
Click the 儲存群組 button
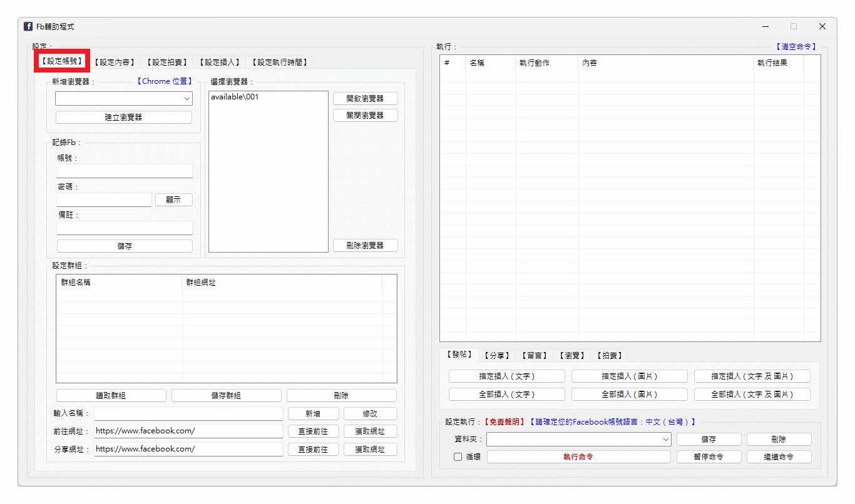227,395
